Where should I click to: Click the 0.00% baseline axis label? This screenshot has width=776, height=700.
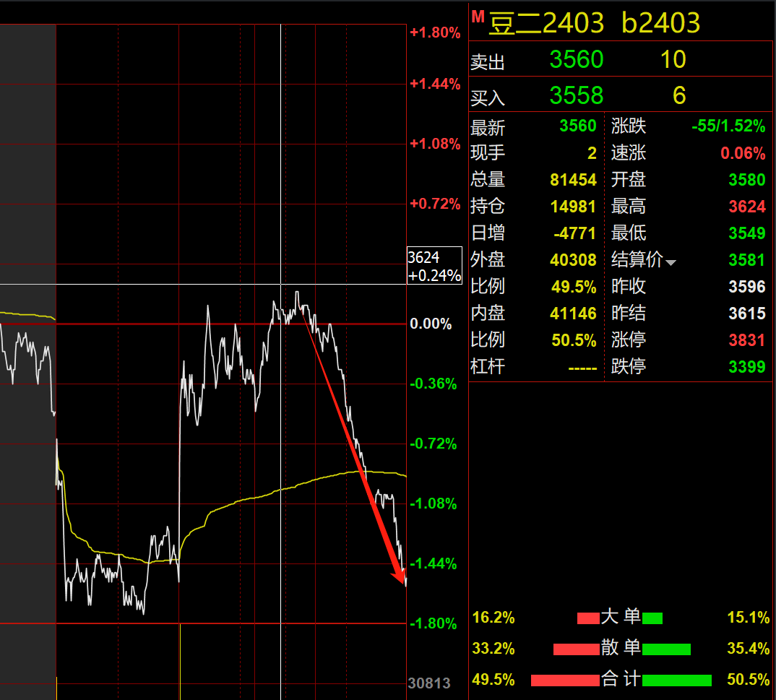[x=431, y=324]
